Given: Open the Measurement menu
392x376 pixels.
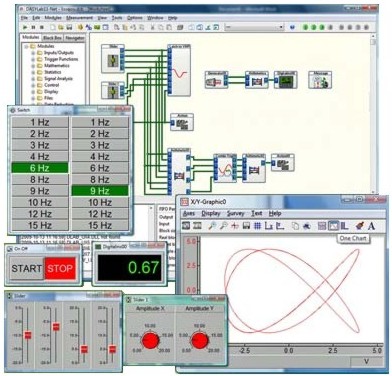Looking at the screenshot, I should click(x=79, y=18).
